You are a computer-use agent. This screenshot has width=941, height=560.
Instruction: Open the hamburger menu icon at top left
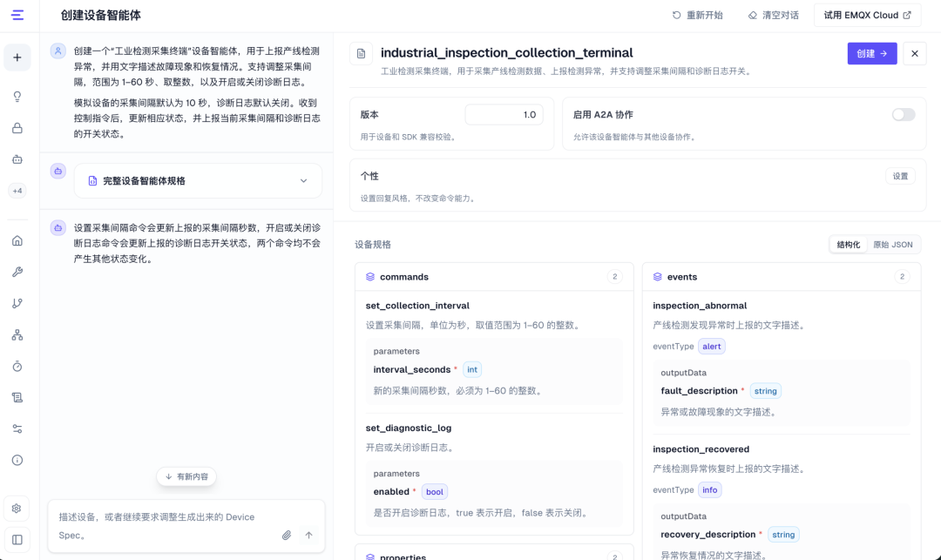click(x=17, y=15)
